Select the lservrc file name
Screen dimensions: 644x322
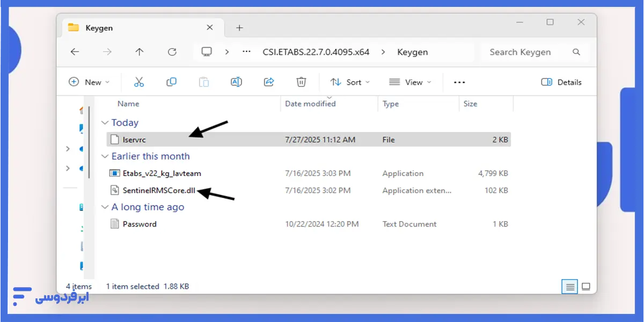[134, 140]
